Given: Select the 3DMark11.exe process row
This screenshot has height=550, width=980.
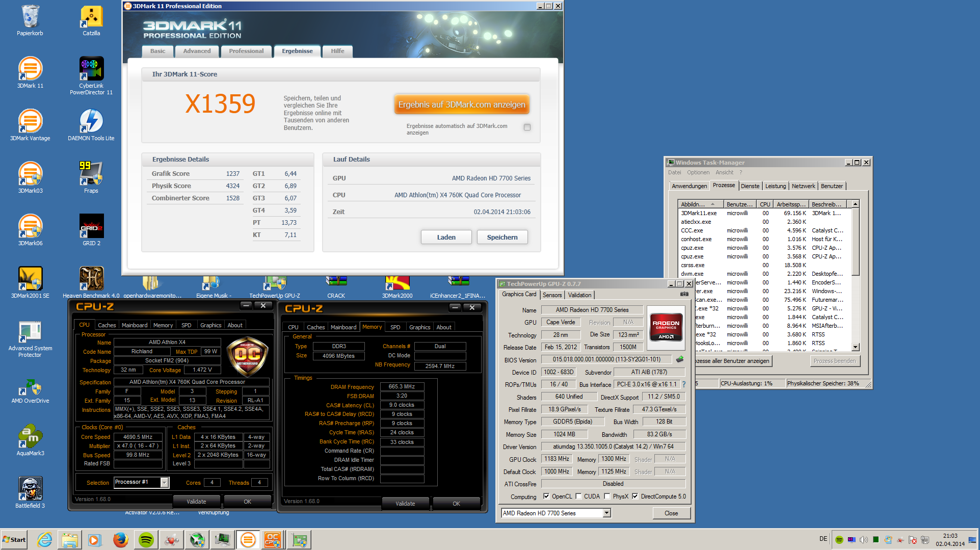Looking at the screenshot, I should point(764,213).
